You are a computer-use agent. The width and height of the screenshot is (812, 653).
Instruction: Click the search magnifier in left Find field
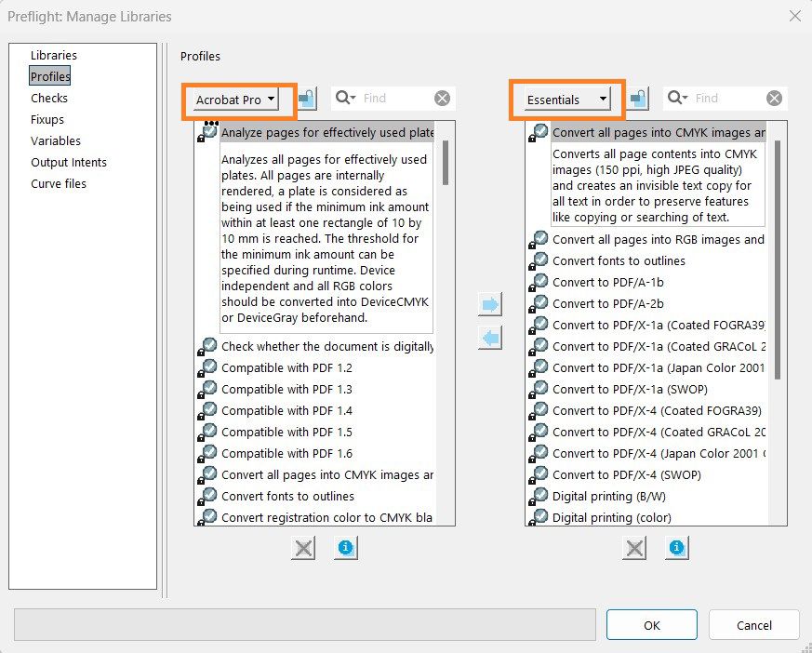344,98
